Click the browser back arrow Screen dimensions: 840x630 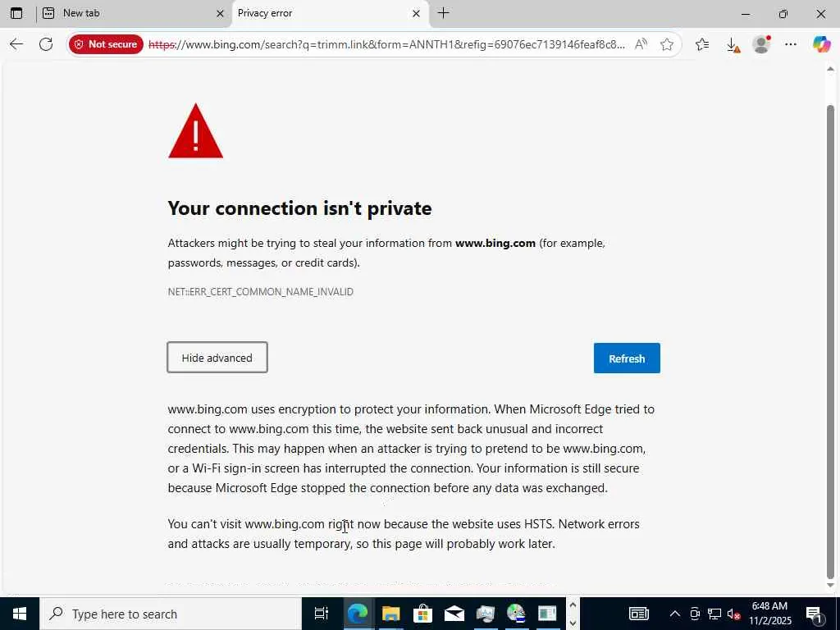[x=16, y=44]
